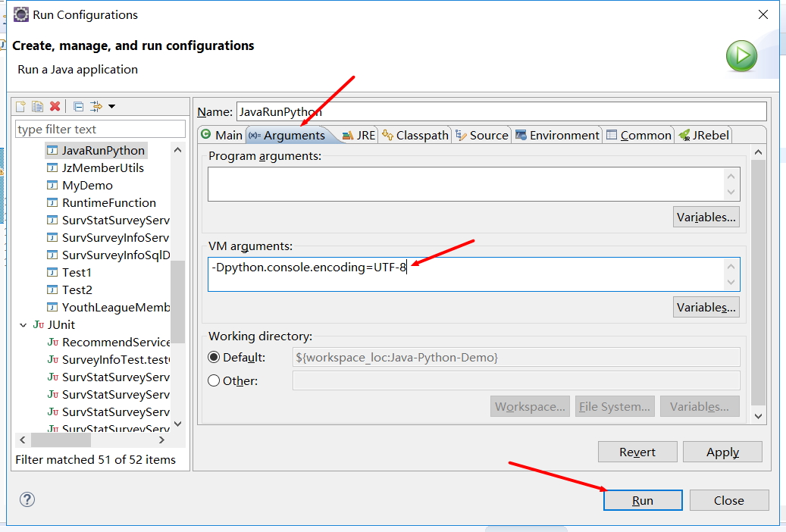
Task: Click the type filter text field
Action: coord(100,130)
